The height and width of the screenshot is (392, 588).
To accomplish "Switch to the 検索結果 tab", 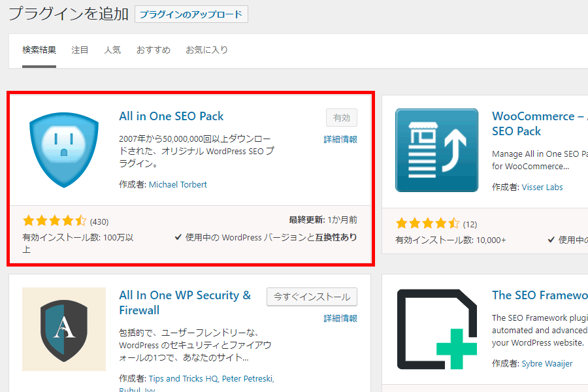I will coord(39,50).
